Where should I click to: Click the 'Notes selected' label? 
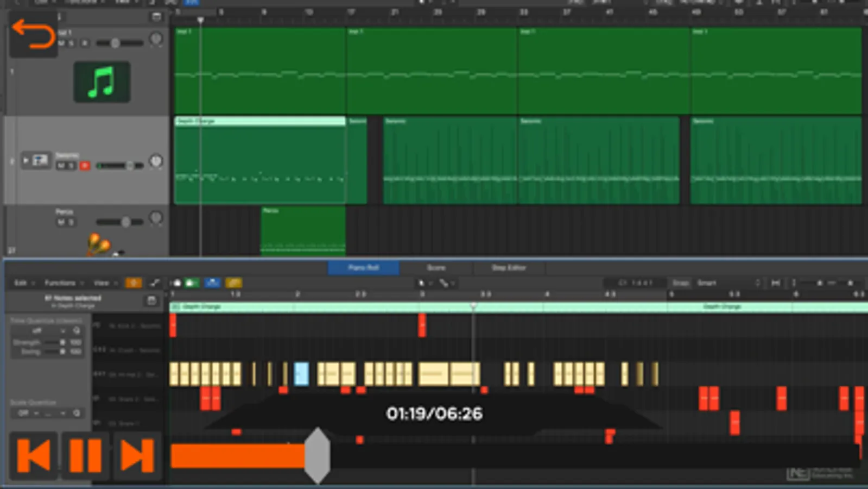[x=73, y=298]
